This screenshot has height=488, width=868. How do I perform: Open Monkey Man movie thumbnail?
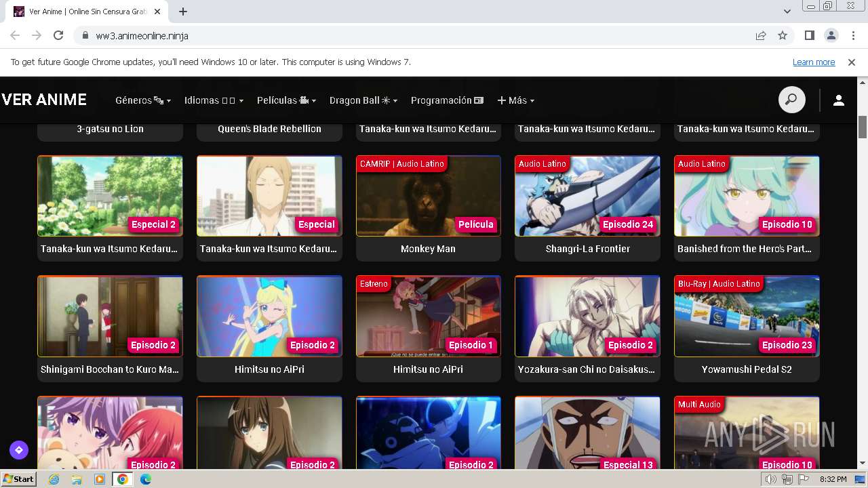coord(429,196)
